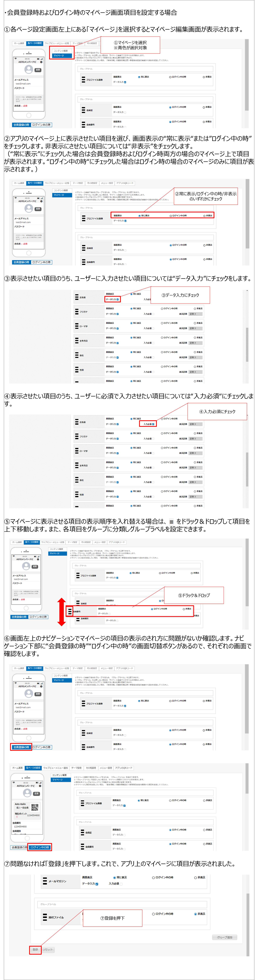The image size is (258, 980).
Task: Click 会員登録の時 button in first step ⑥ screenshot
Action: (x=21, y=747)
